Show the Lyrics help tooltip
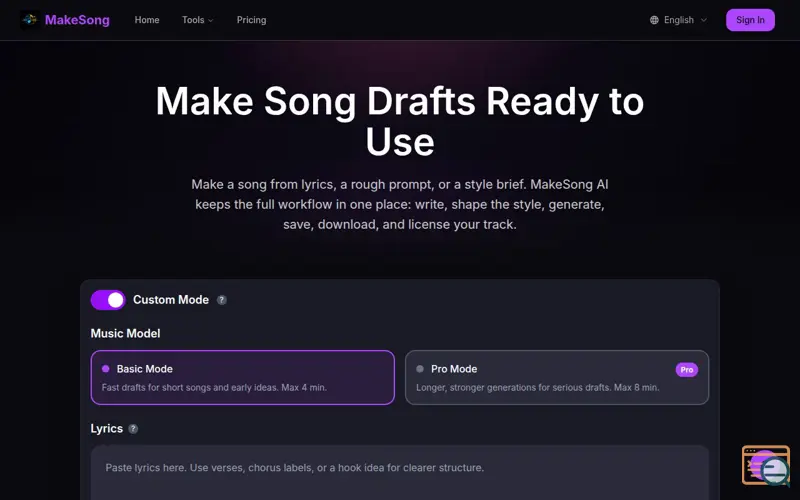This screenshot has width=800, height=500. (x=133, y=429)
